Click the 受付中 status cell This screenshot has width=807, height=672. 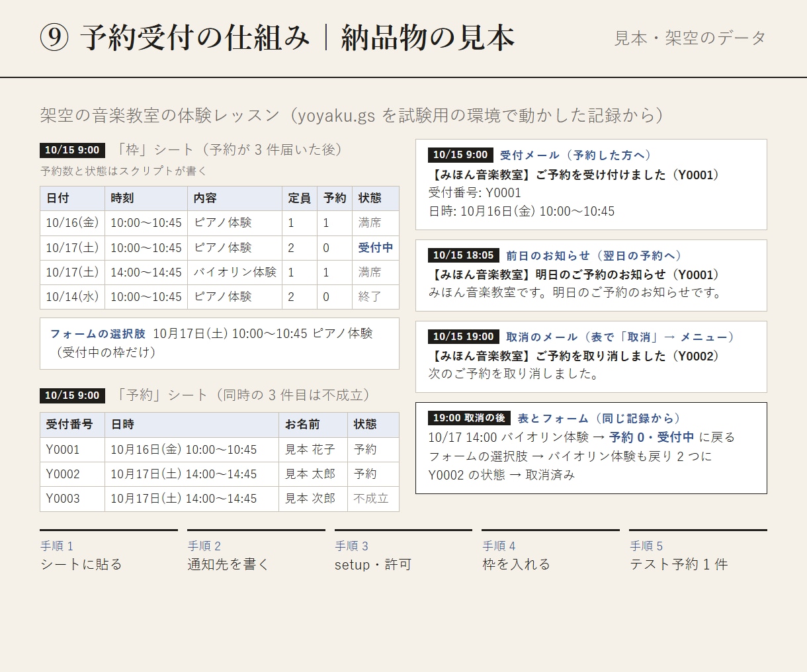[376, 247]
